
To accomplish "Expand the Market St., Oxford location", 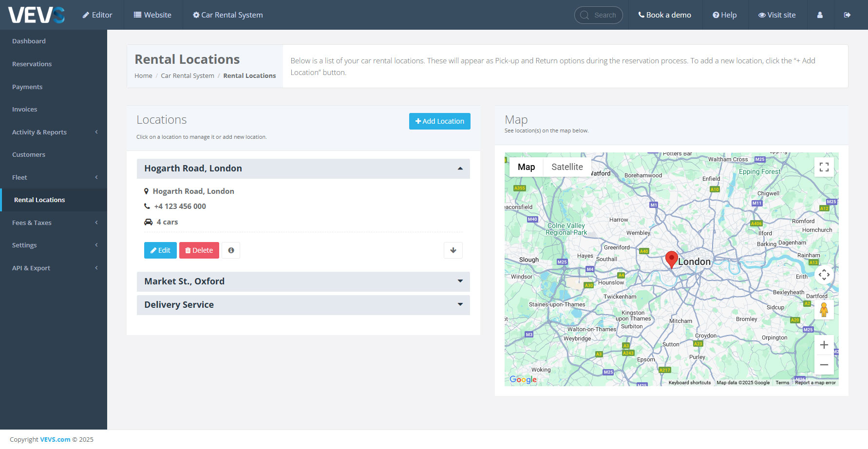I will 303,281.
